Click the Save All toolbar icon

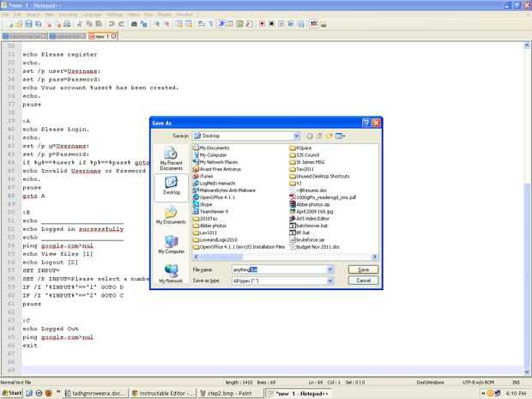click(x=39, y=24)
